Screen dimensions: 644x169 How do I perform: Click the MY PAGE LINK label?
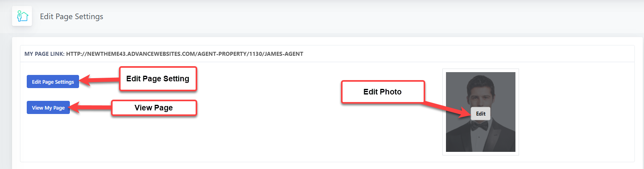pyautogui.click(x=44, y=54)
